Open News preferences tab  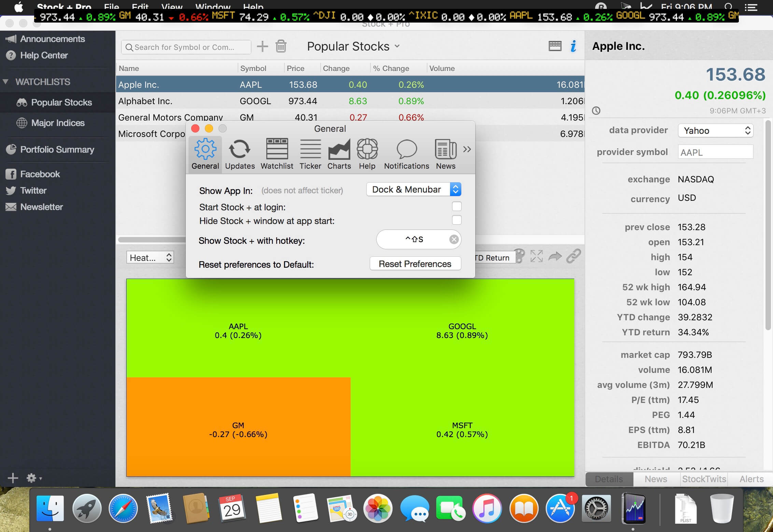tap(446, 154)
